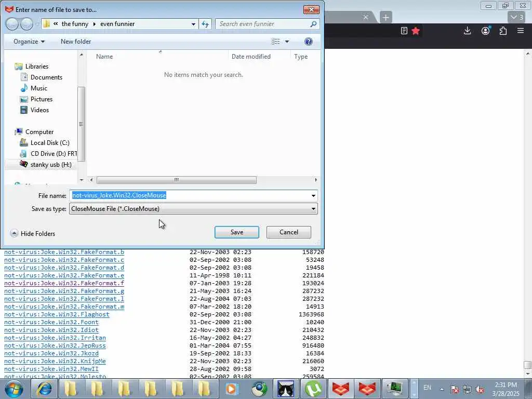Close the current browser tab
532x399 pixels.
point(366,17)
